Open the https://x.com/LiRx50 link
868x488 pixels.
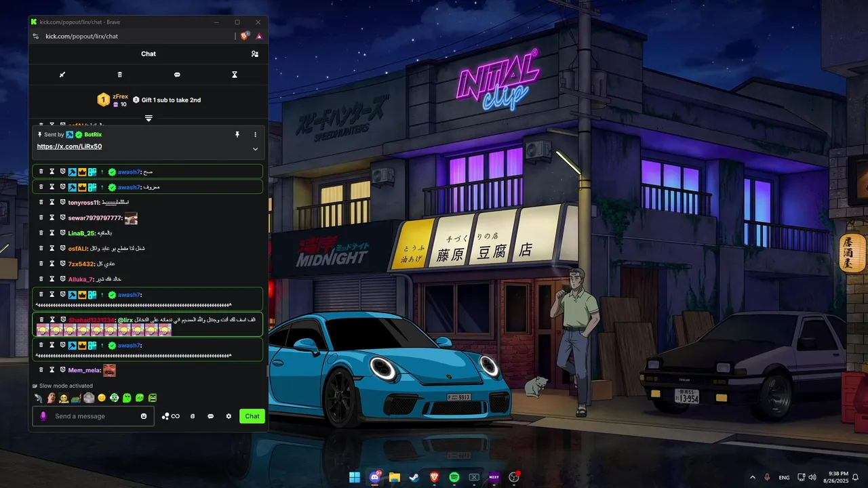click(69, 146)
